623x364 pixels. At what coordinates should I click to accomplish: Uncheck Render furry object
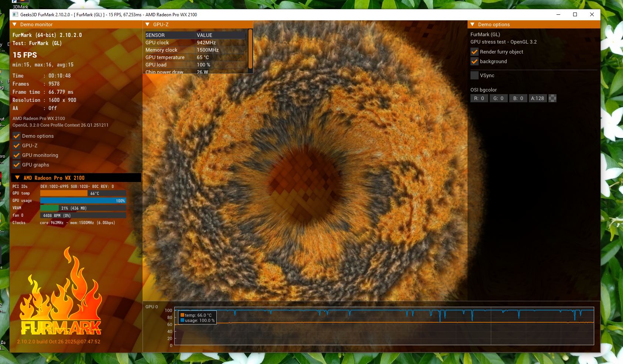[475, 52]
